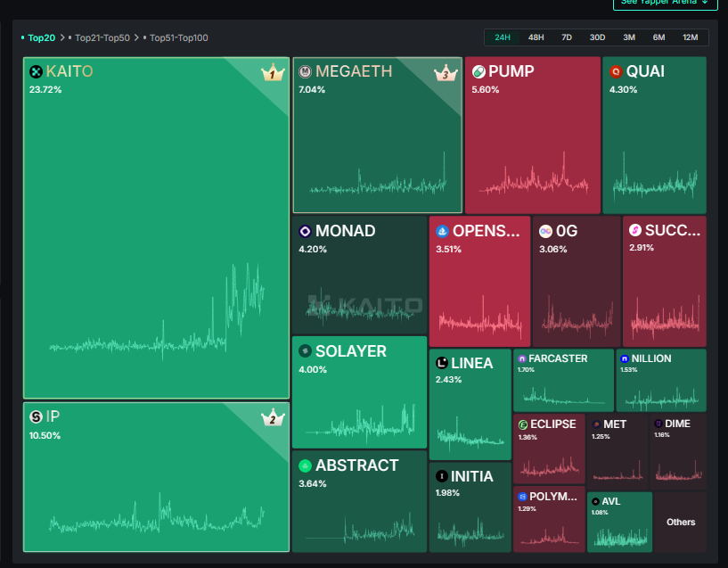This screenshot has height=568, width=728.
Task: Click the QUAI sparkline chart
Action: (655, 177)
